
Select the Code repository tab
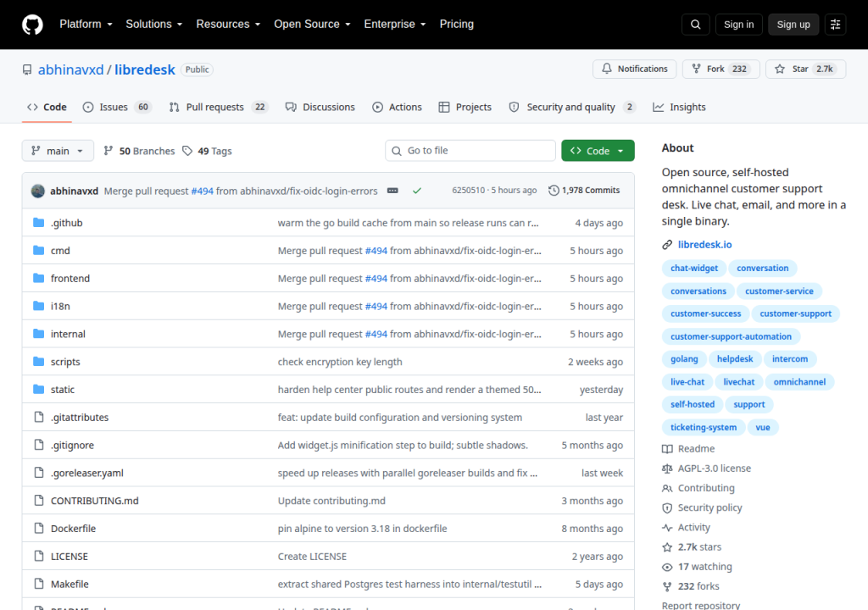point(47,108)
